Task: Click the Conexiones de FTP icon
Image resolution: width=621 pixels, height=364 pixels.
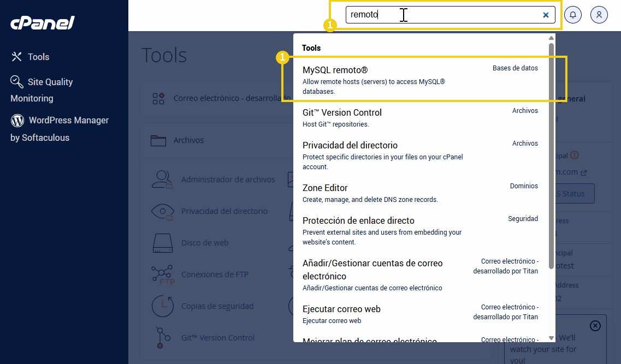Action: point(162,275)
